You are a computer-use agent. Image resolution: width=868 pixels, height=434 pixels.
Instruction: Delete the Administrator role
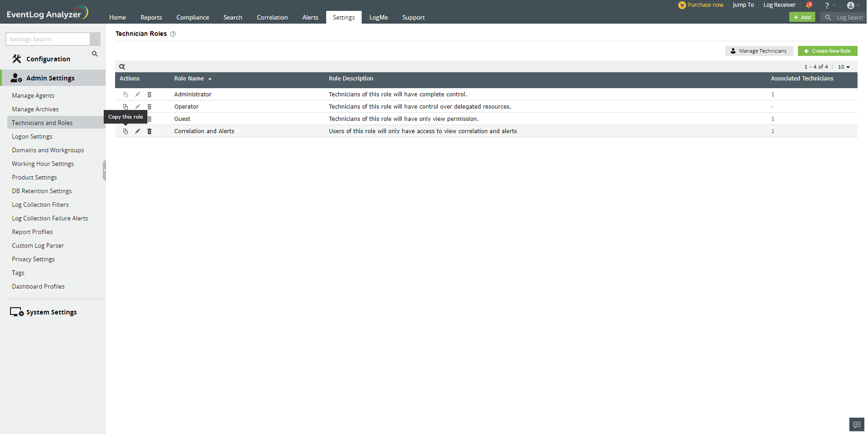pyautogui.click(x=149, y=95)
